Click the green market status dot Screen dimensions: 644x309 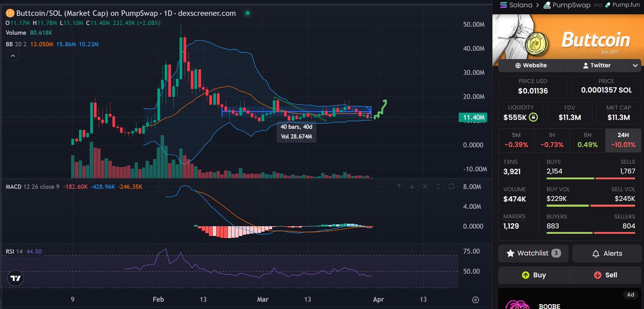(x=246, y=13)
